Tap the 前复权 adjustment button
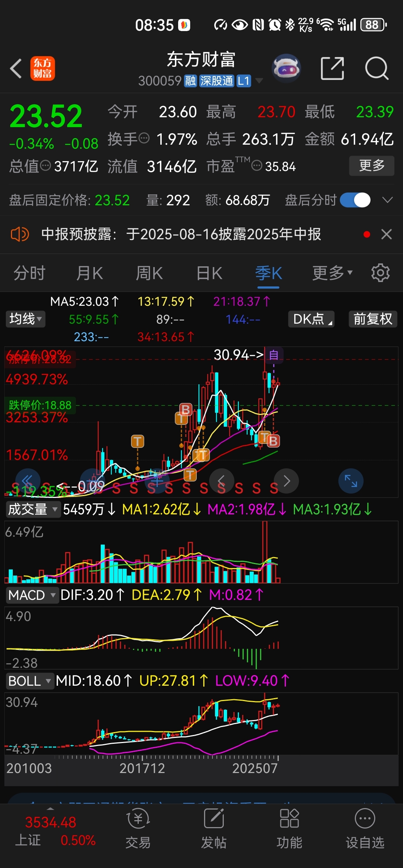403x868 pixels. [373, 319]
